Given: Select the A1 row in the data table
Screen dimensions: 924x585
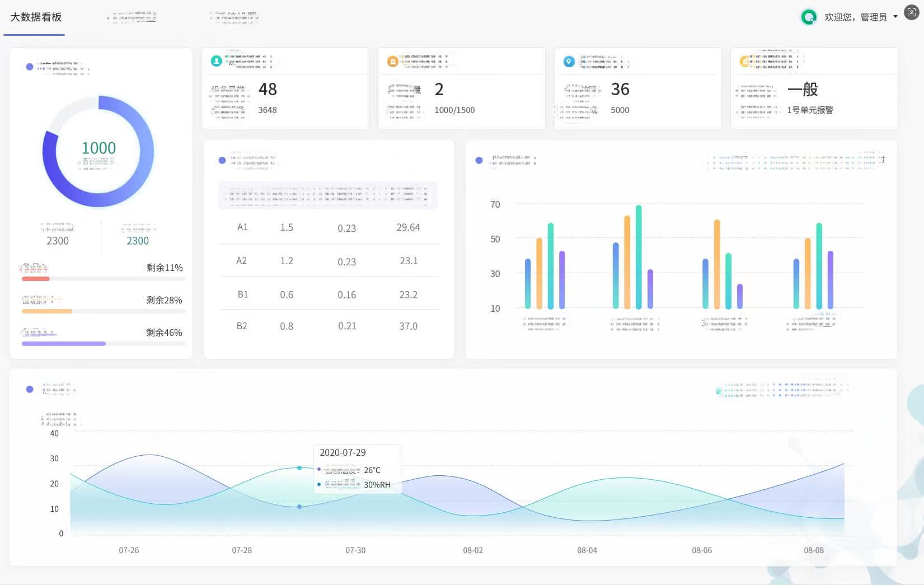Looking at the screenshot, I should [329, 227].
